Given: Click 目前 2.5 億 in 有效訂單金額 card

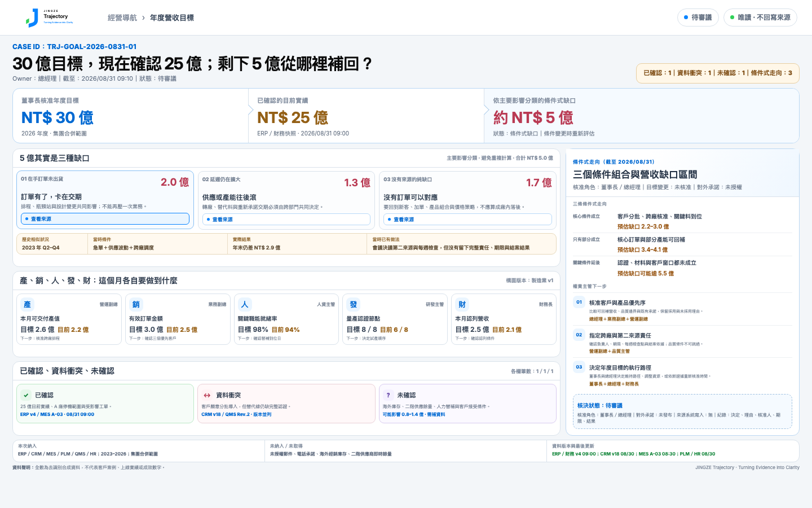Looking at the screenshot, I should point(182,330).
